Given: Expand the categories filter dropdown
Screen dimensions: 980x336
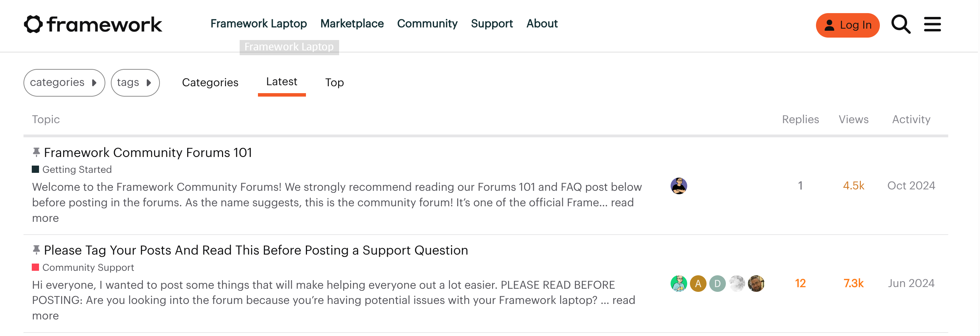Looking at the screenshot, I should [x=64, y=82].
